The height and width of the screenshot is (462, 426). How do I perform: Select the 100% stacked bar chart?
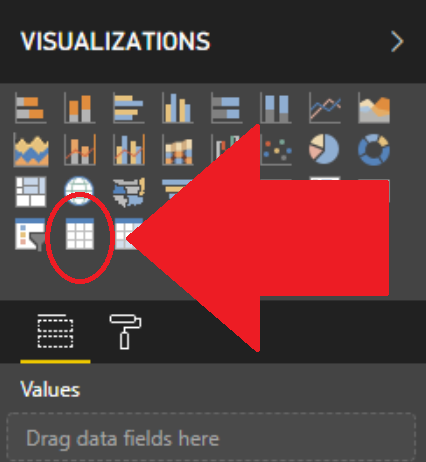point(227,108)
